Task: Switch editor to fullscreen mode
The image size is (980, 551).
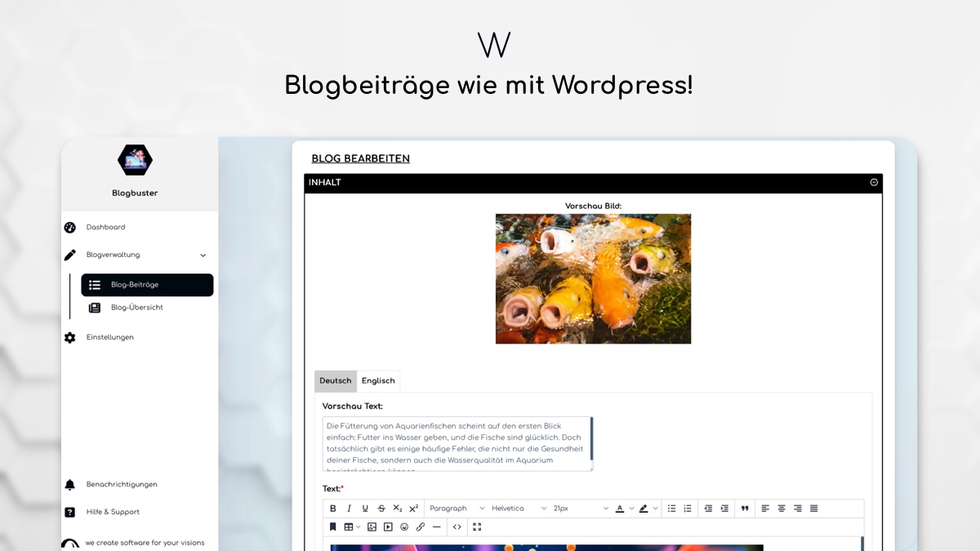Action: [x=477, y=527]
